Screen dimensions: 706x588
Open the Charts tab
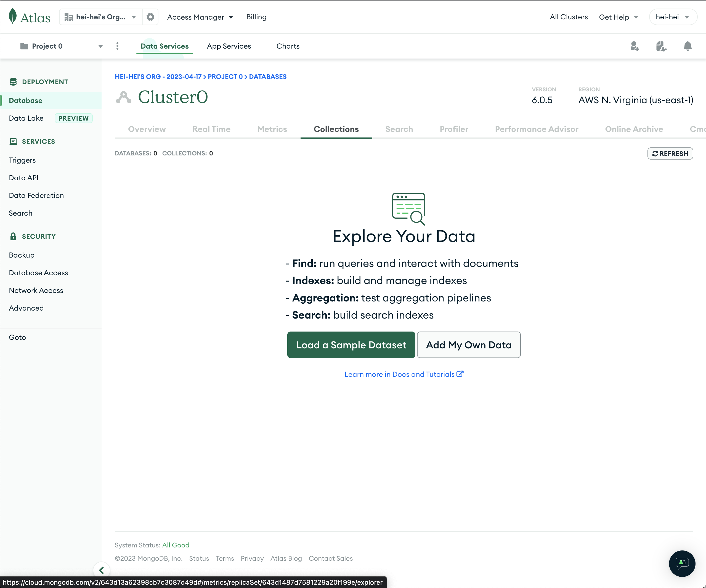tap(288, 46)
